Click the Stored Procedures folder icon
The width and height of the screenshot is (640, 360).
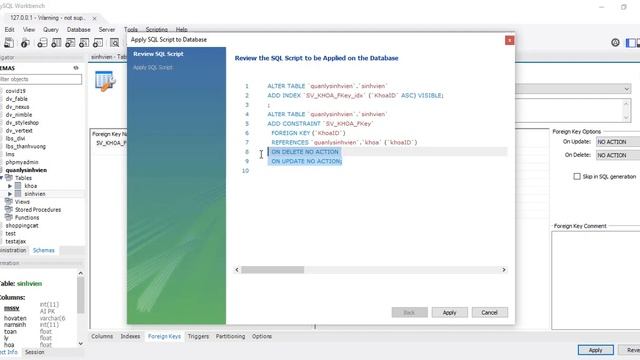9,209
